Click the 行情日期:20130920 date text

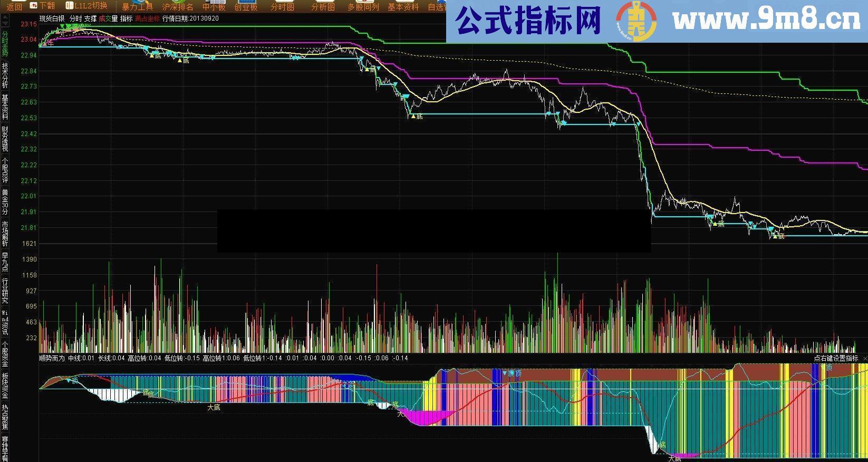[x=190, y=18]
